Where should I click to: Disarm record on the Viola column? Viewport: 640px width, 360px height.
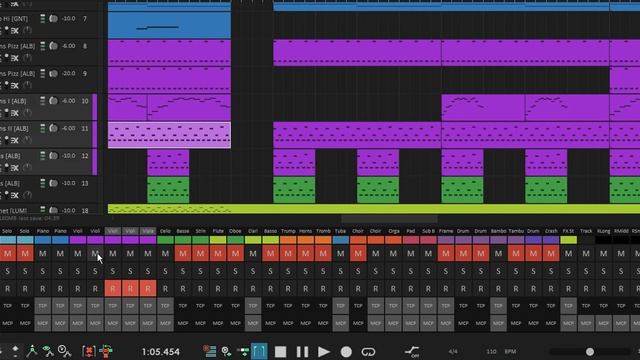tap(148, 289)
